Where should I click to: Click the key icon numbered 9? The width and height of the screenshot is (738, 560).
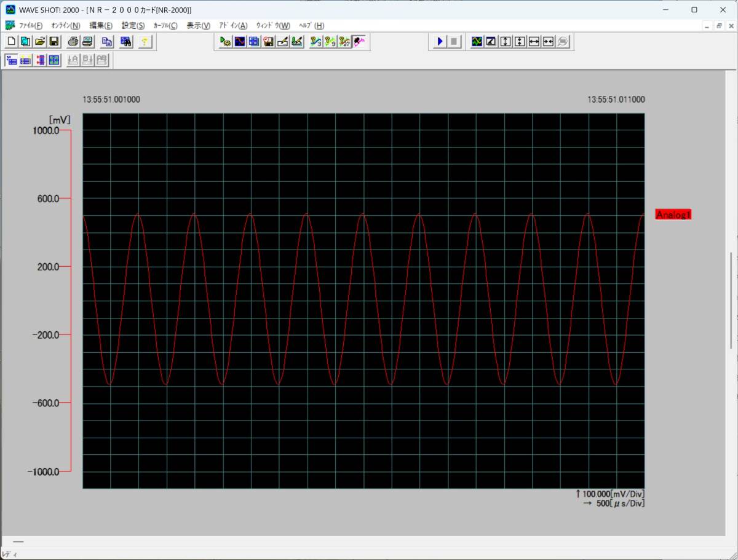(x=330, y=42)
